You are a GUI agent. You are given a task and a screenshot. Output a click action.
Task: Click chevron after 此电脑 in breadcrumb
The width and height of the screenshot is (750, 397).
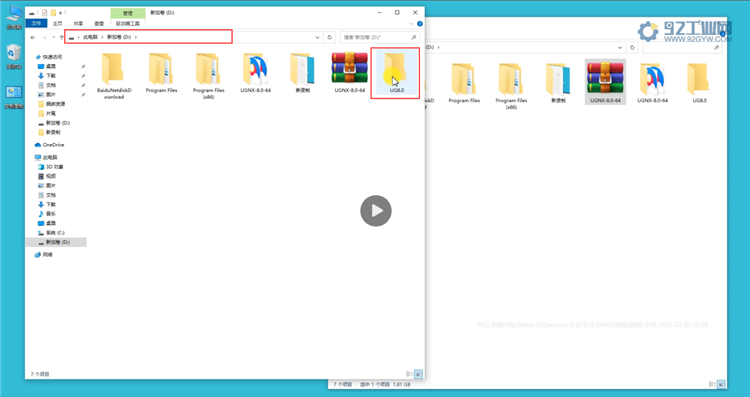coord(102,37)
